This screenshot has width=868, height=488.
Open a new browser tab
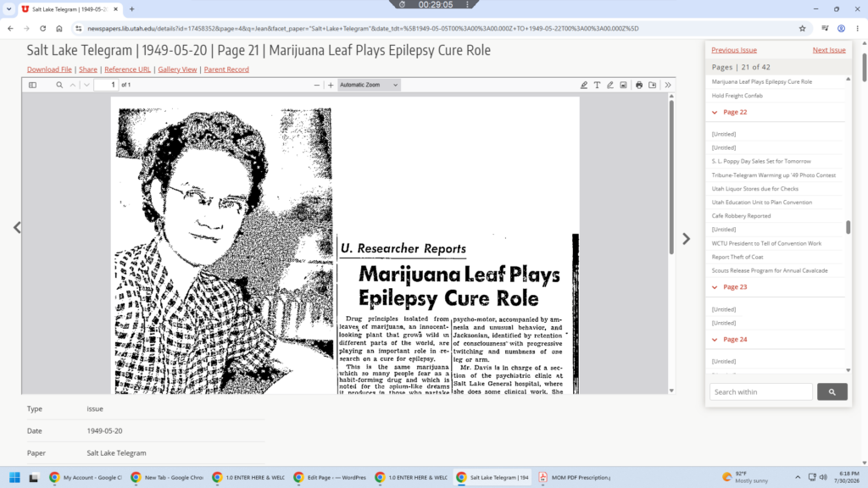(x=131, y=8)
